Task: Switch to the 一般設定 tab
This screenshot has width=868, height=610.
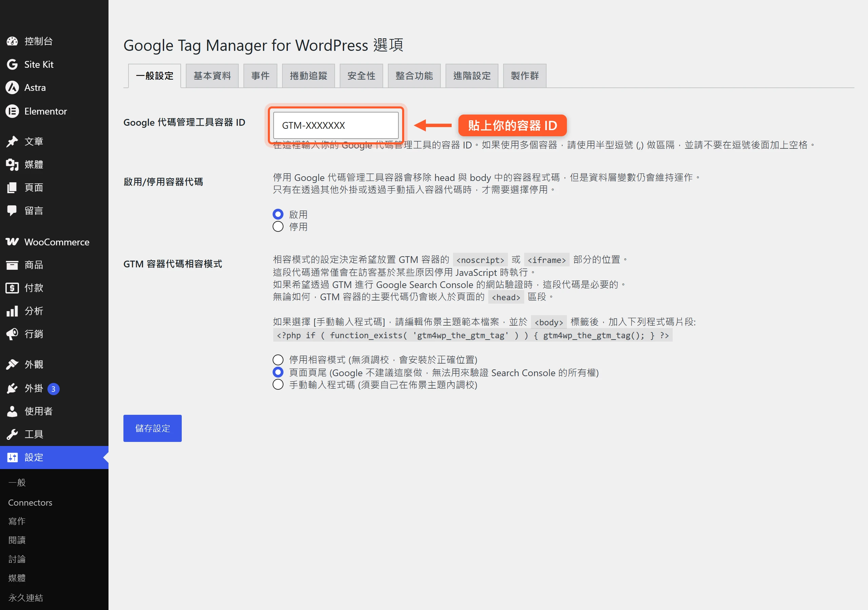Action: point(154,76)
